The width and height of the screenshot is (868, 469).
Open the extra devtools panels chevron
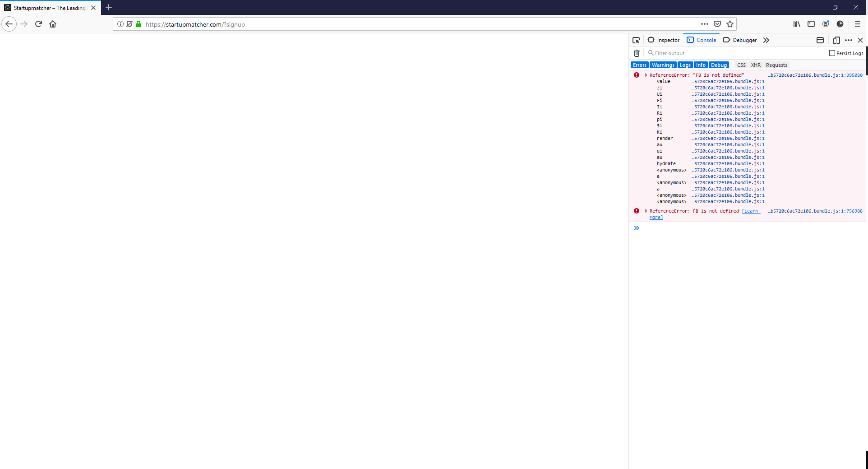coord(766,40)
